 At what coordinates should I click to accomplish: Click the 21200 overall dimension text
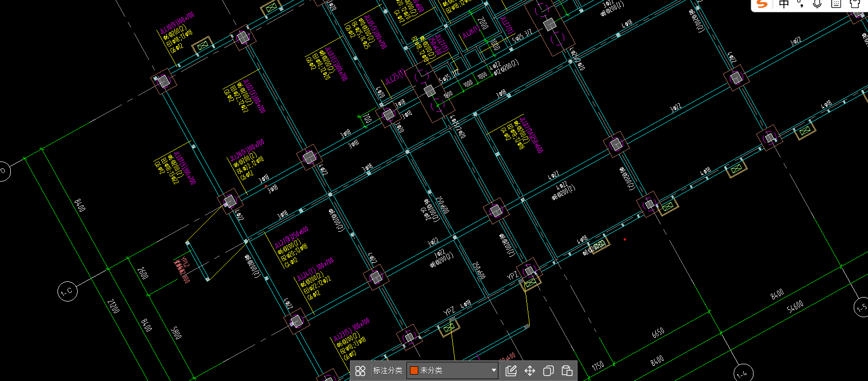coord(114,306)
